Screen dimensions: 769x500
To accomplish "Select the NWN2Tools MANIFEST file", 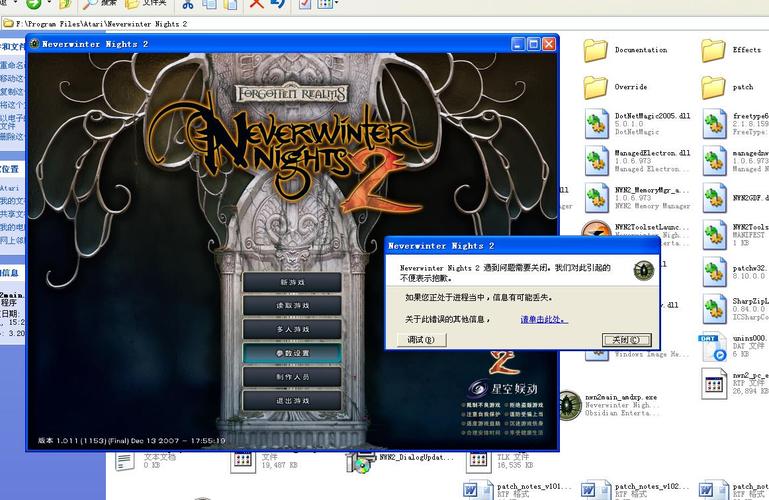I will click(x=736, y=235).
